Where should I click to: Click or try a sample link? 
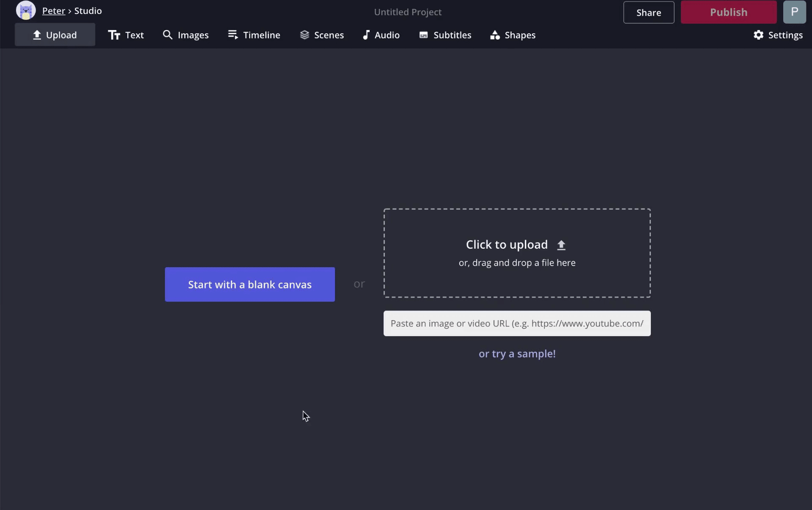coord(517,354)
